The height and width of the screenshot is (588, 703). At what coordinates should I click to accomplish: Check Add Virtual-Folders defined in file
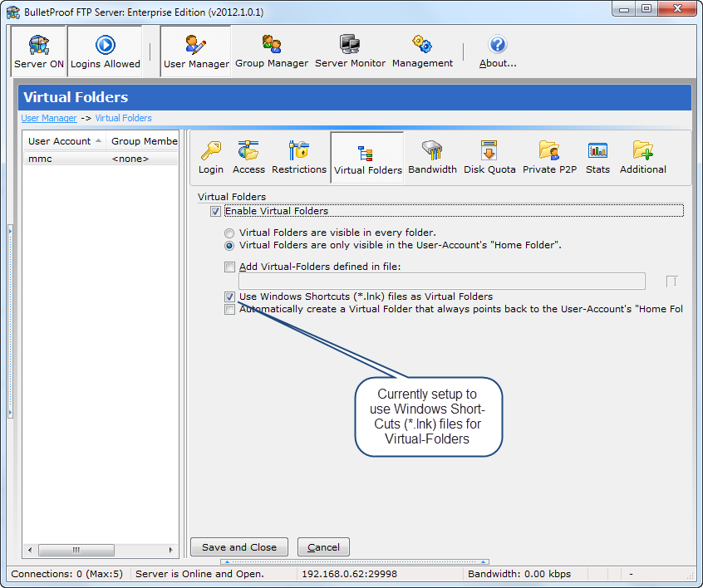point(229,267)
